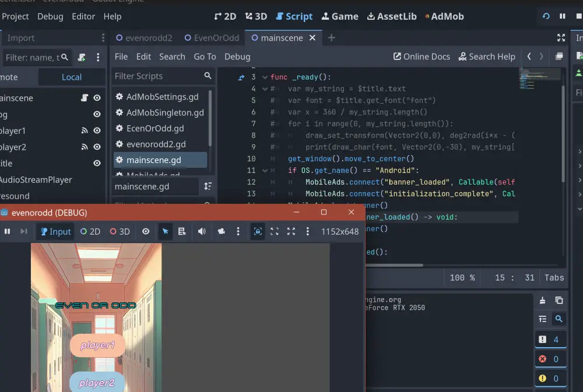The image size is (583, 392).
Task: Fold the Android if-block at line 11
Action: [265, 171]
